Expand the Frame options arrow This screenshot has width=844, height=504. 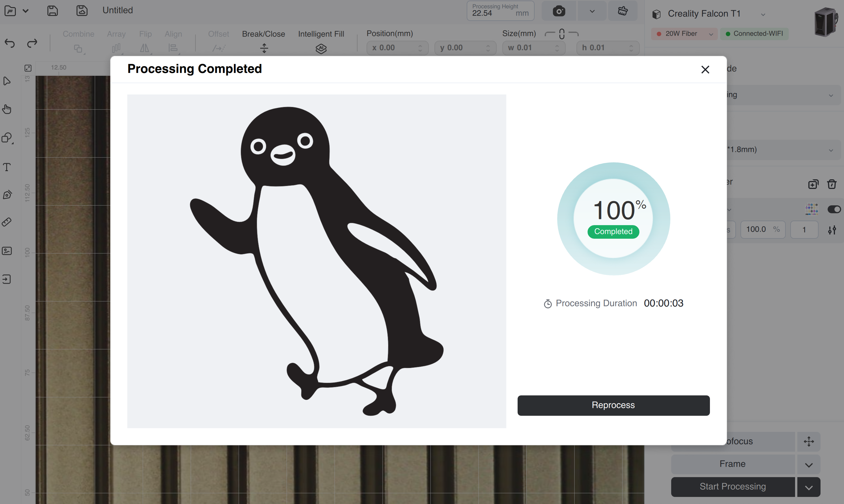[x=809, y=465]
